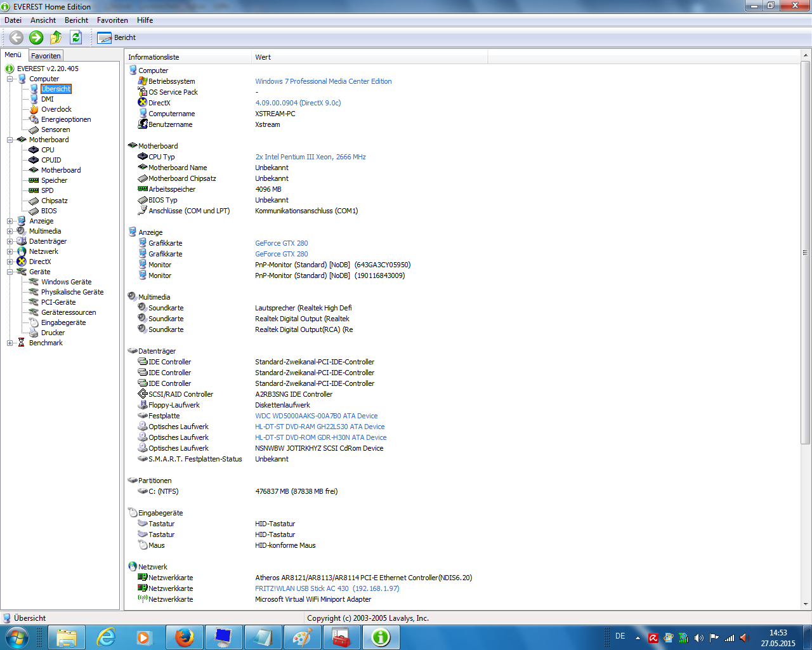The height and width of the screenshot is (650, 812).
Task: Switch to the Favoriten tab in sidebar
Action: pos(46,56)
